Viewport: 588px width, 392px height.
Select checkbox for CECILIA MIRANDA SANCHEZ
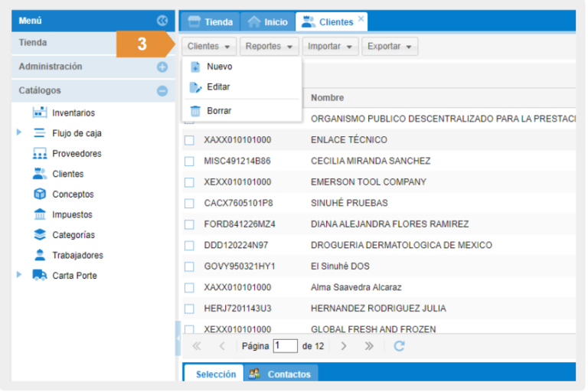189,162
